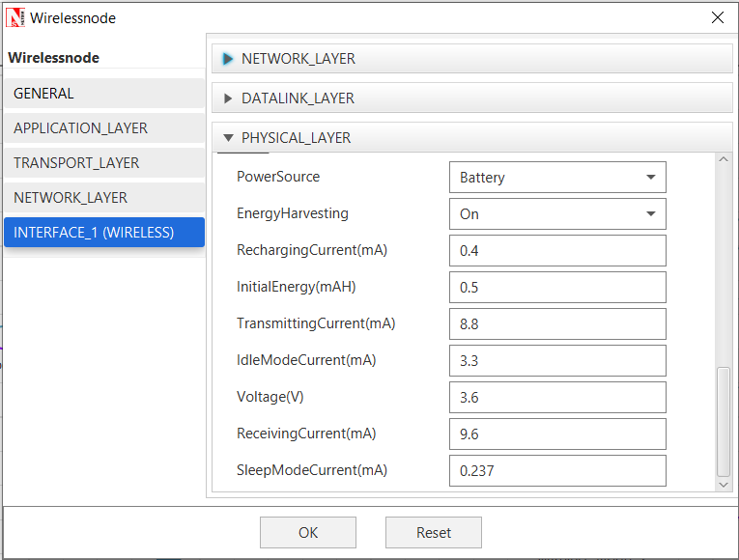The width and height of the screenshot is (739, 560).
Task: Click the TransmittingCurrent(mA) text box
Action: click(x=556, y=324)
